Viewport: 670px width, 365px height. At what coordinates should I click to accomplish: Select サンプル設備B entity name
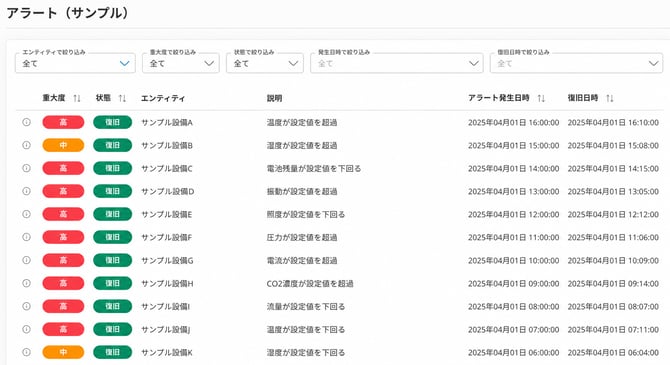[167, 146]
